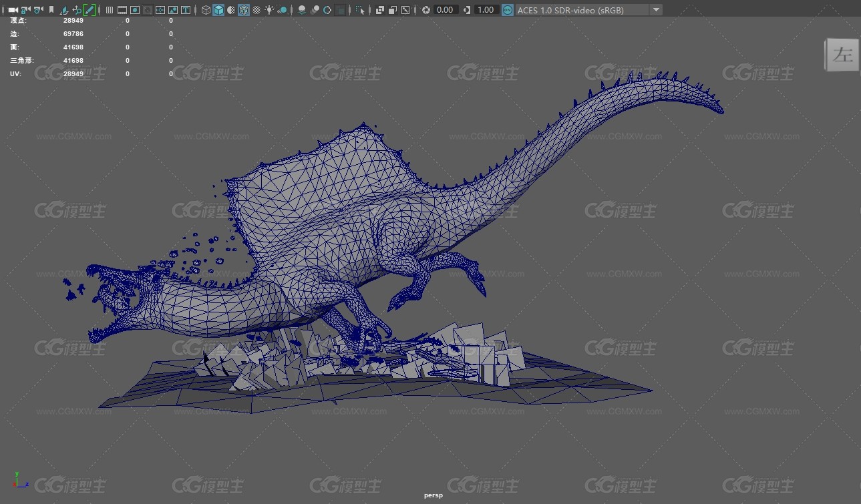
Task: Toggle Multisample Anti-aliasing icon
Action: point(327,10)
